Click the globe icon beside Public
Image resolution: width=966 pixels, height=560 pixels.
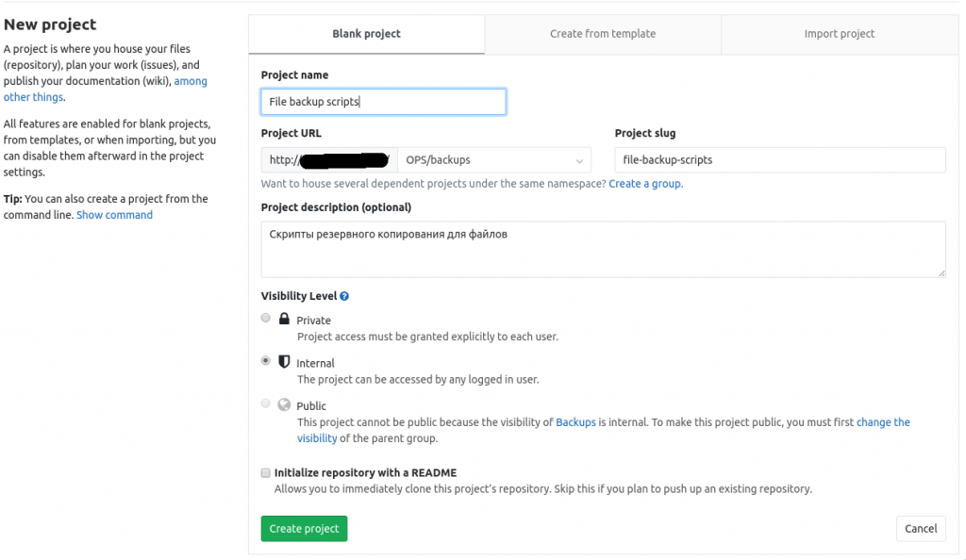tap(285, 405)
